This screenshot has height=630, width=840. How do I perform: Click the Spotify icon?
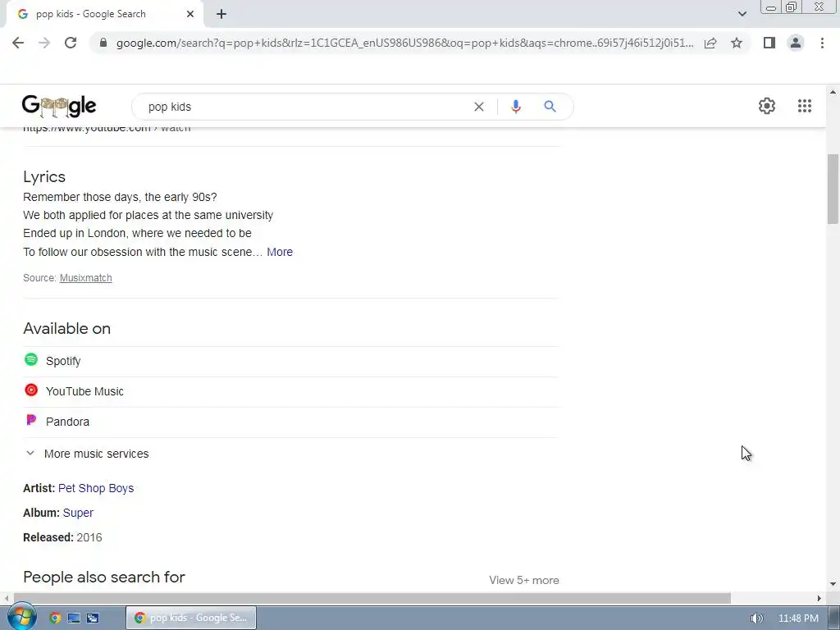click(31, 359)
